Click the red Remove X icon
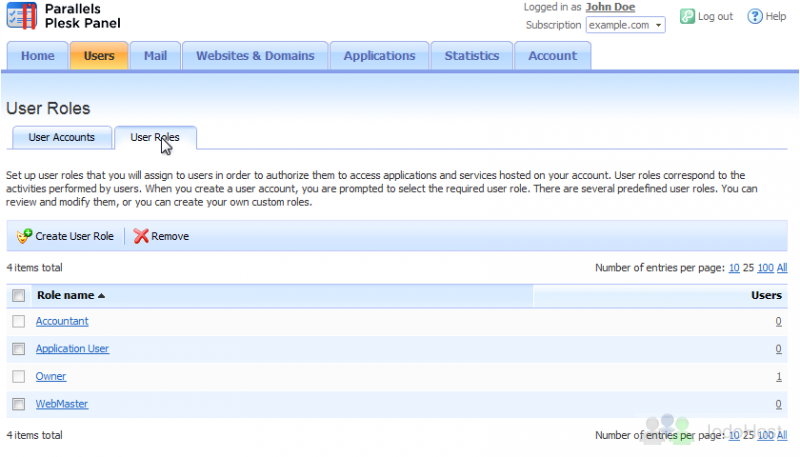Screen dimensions: 800x457 click(x=141, y=236)
